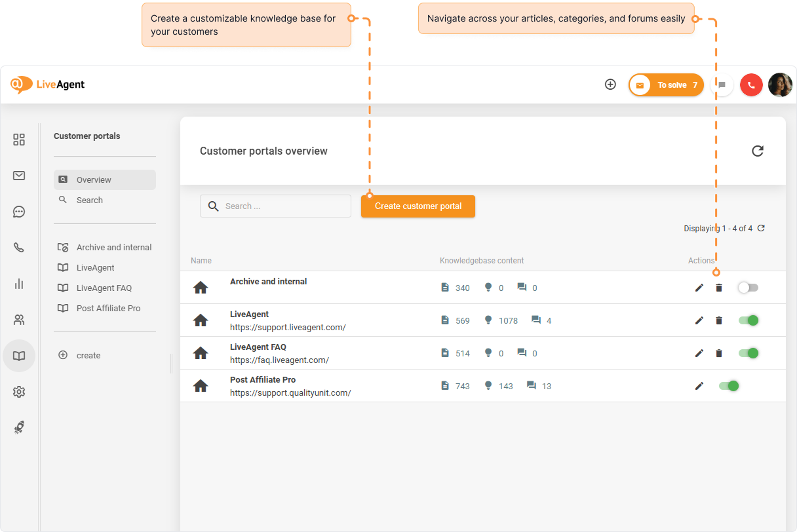The height and width of the screenshot is (532, 797).
Task: Turn off the LiveAgent FAQ portal toggle
Action: 748,353
